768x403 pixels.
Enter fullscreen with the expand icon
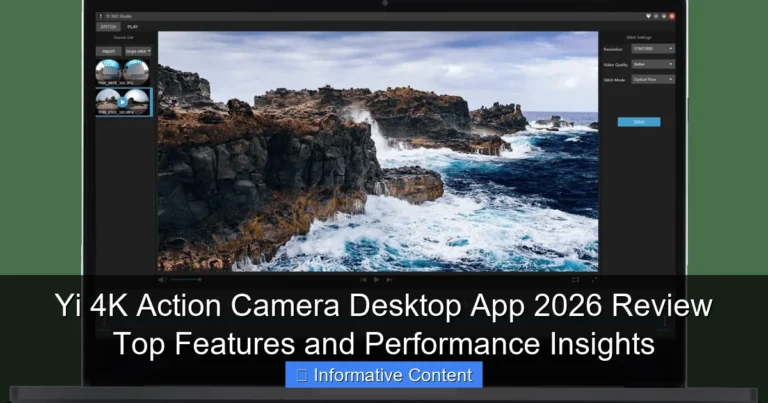[x=594, y=280]
